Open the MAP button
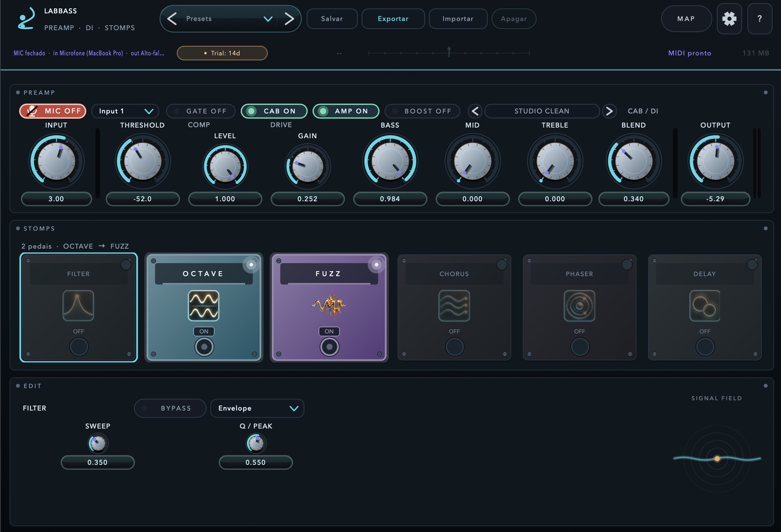 click(686, 19)
